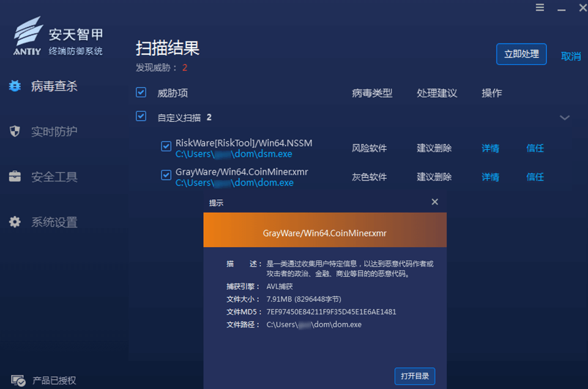Uncheck the RiskWare NSSM threat checkbox
Viewport: 588px width, 389px height.
pyautogui.click(x=166, y=147)
